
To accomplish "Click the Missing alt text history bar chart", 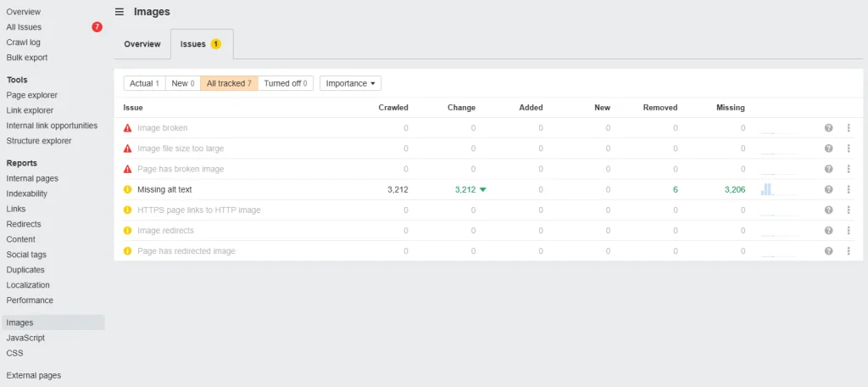I will [x=767, y=189].
